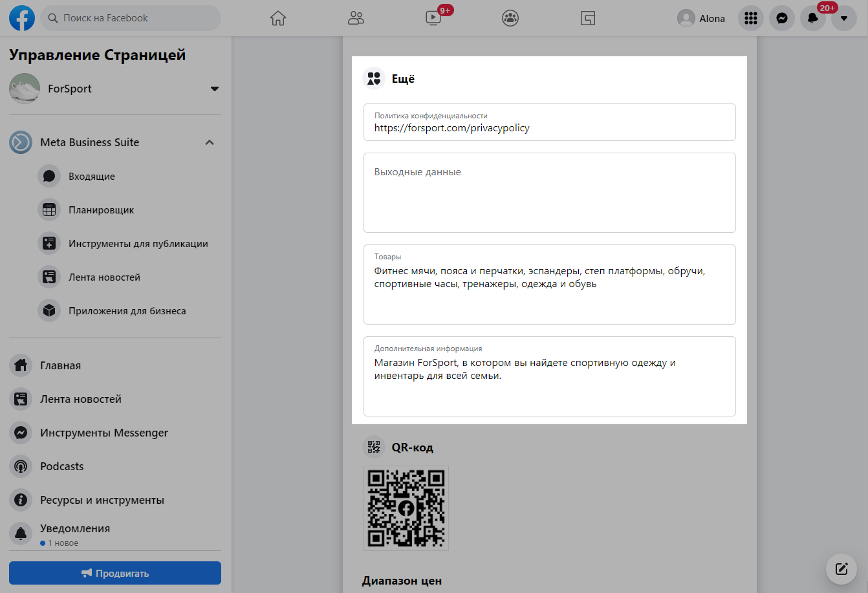Click the Facebook logo icon
868x593 pixels.
pyautogui.click(x=21, y=18)
